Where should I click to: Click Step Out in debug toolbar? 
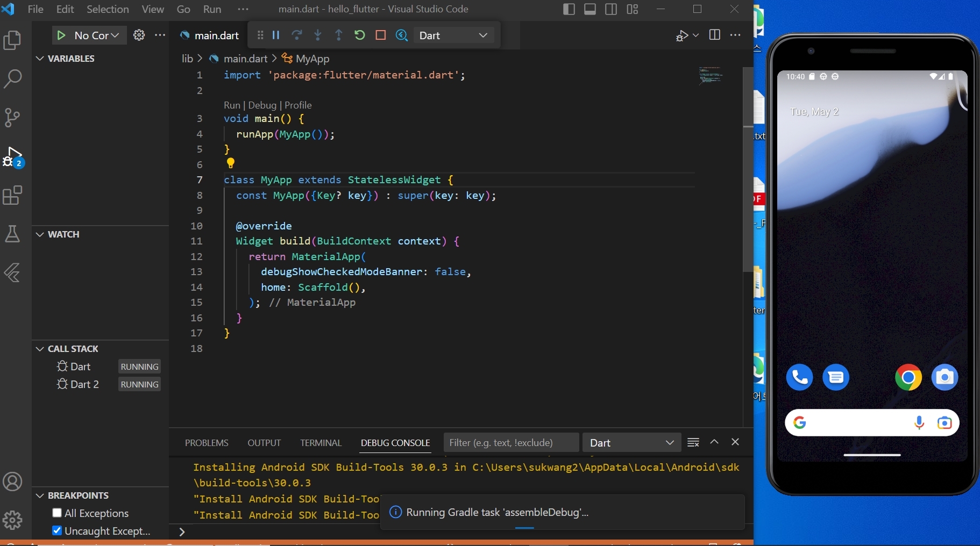tap(339, 35)
